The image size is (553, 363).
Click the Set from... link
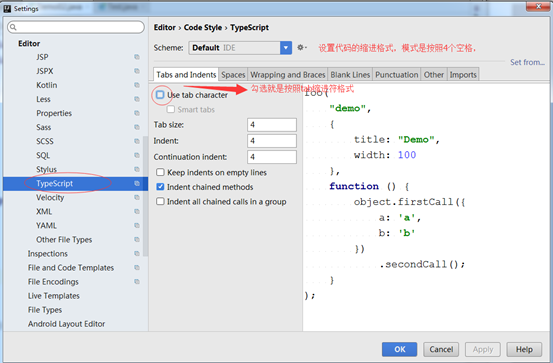pyautogui.click(x=527, y=62)
